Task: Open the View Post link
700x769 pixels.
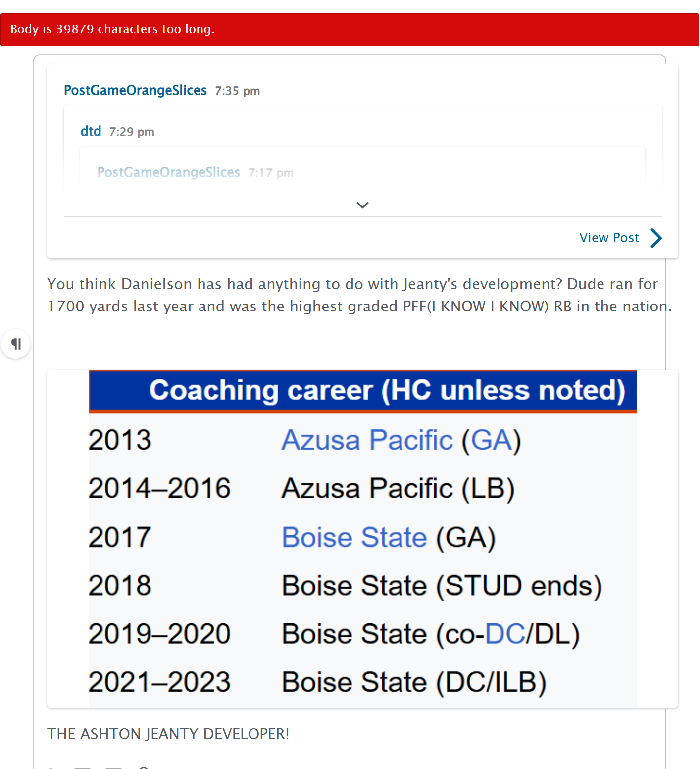Action: (609, 238)
